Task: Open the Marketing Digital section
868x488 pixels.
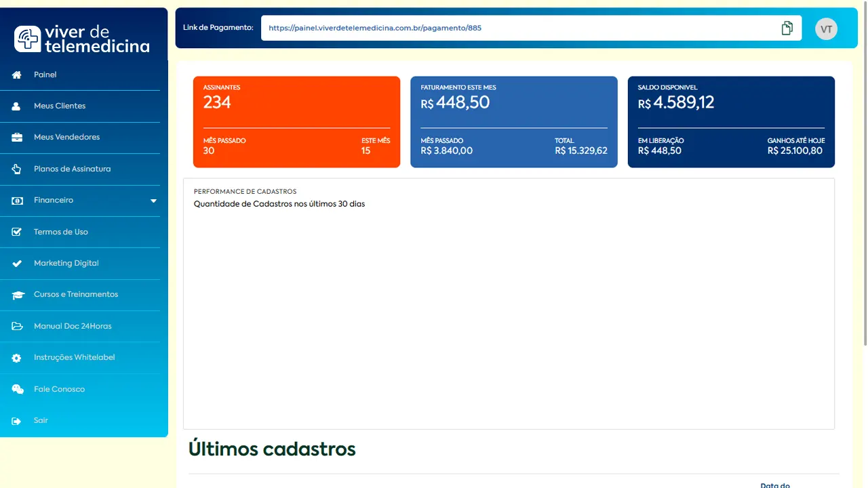Action: click(x=66, y=263)
